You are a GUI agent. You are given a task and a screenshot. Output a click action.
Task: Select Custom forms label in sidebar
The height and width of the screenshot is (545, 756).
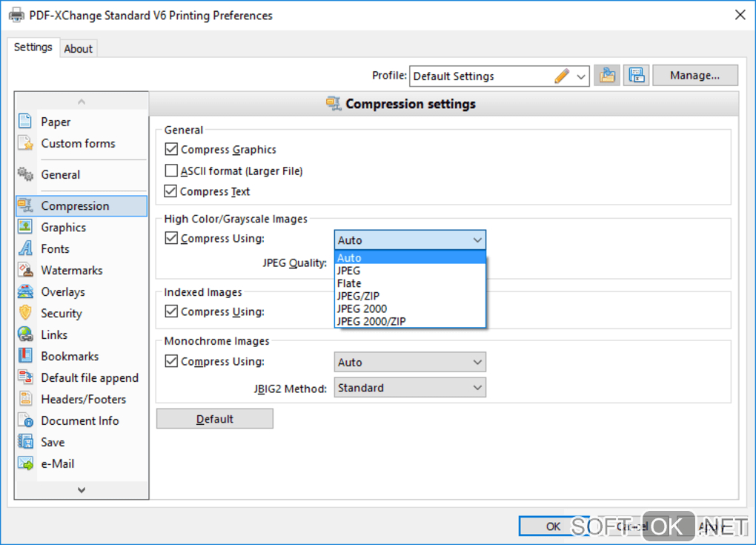(78, 143)
